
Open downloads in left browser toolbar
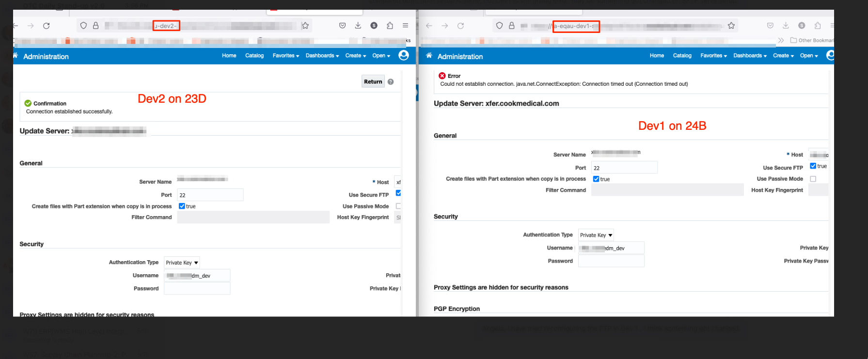point(358,26)
